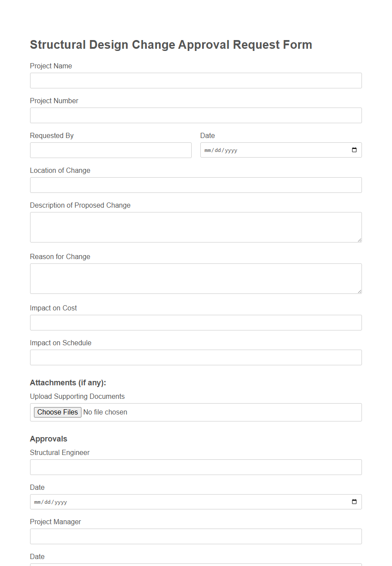The width and height of the screenshot is (392, 566).
Task: Click the resize handle on Reason for Change area
Action: 359,291
